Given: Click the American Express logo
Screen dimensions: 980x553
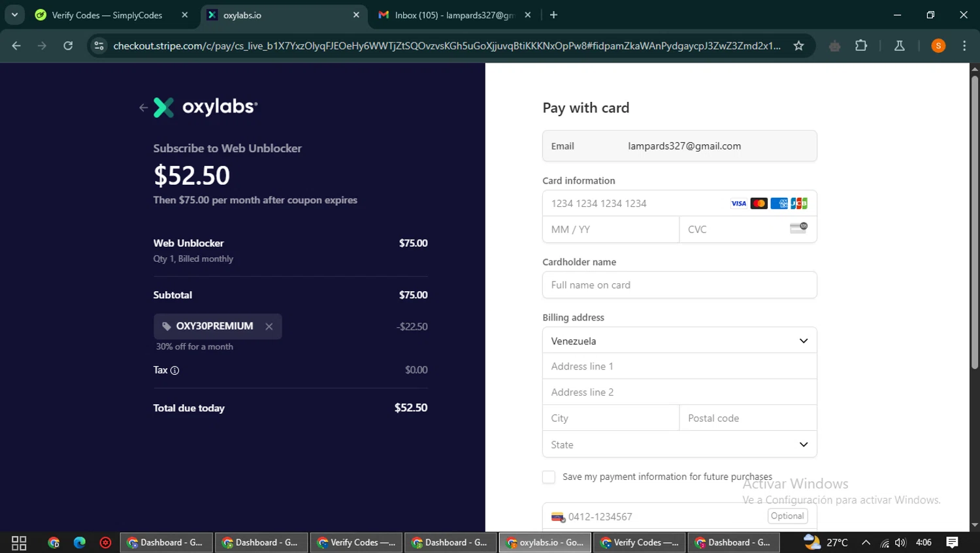Looking at the screenshot, I should 779,204.
